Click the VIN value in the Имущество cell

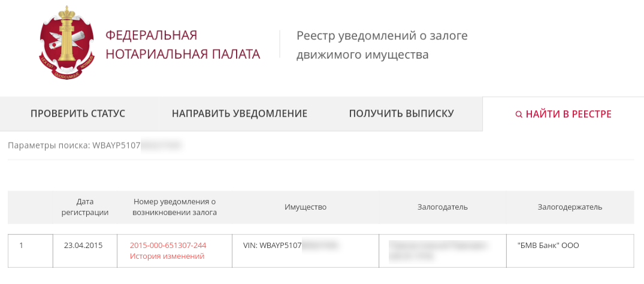[x=273, y=245]
